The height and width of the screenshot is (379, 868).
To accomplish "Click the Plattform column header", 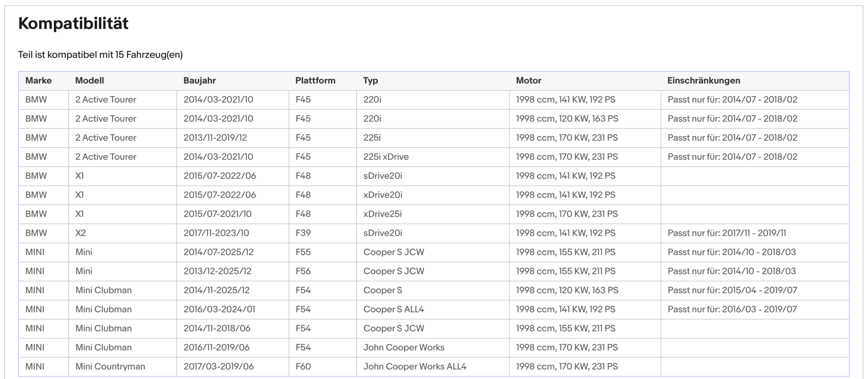I will click(x=315, y=81).
